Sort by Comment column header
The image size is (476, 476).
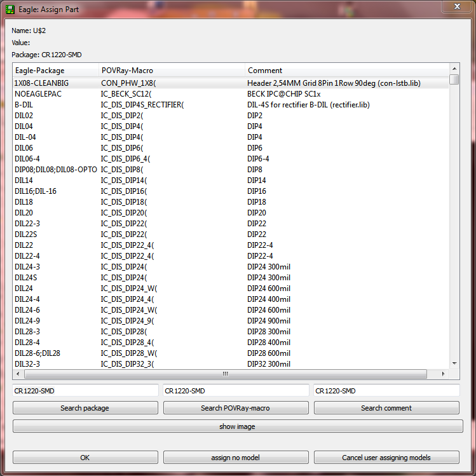point(347,71)
